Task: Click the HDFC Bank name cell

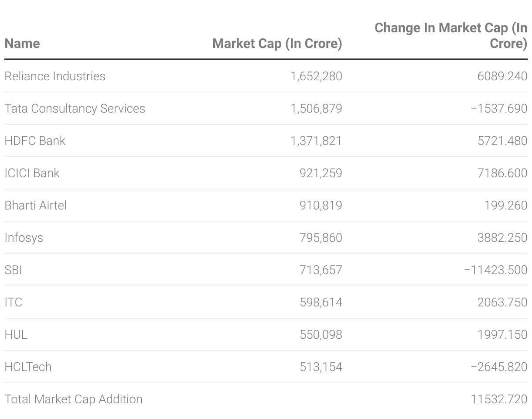Action: tap(35, 141)
